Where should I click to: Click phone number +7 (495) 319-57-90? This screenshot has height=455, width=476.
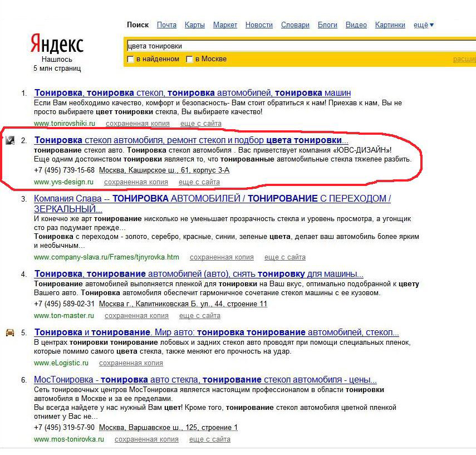65,428
